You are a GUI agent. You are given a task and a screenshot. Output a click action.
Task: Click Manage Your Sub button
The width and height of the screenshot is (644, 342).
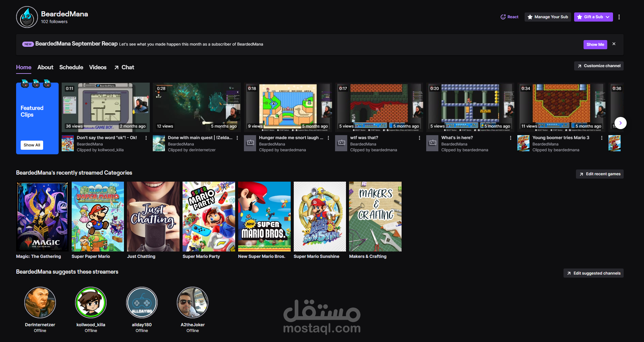tap(548, 17)
